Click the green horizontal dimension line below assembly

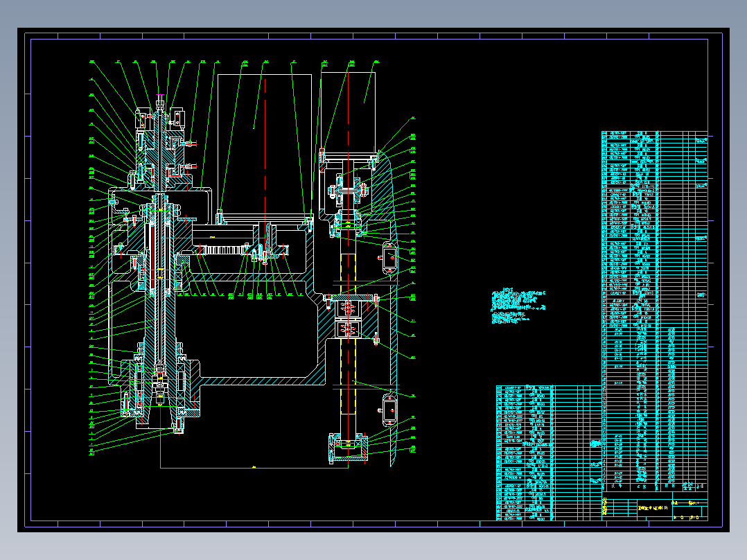coord(254,468)
